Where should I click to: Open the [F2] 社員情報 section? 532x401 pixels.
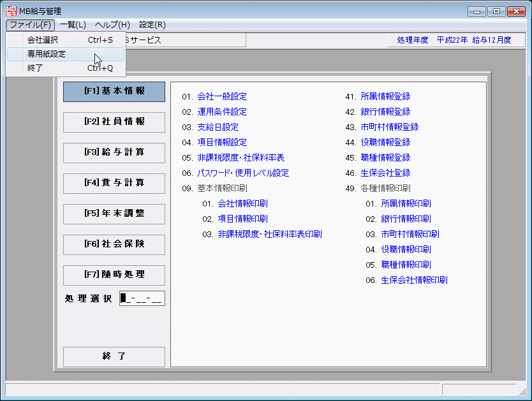[x=114, y=122]
